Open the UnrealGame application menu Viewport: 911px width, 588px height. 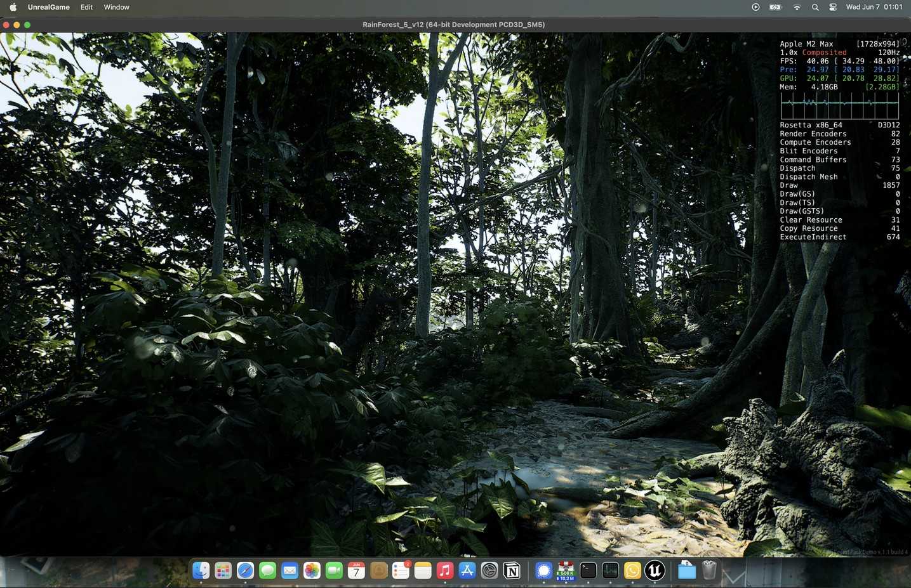tap(48, 7)
